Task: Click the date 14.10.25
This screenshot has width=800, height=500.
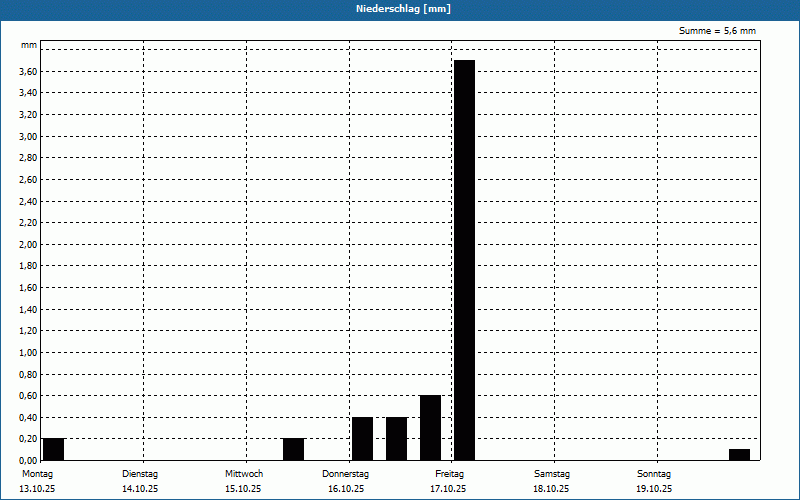Action: 140,489
